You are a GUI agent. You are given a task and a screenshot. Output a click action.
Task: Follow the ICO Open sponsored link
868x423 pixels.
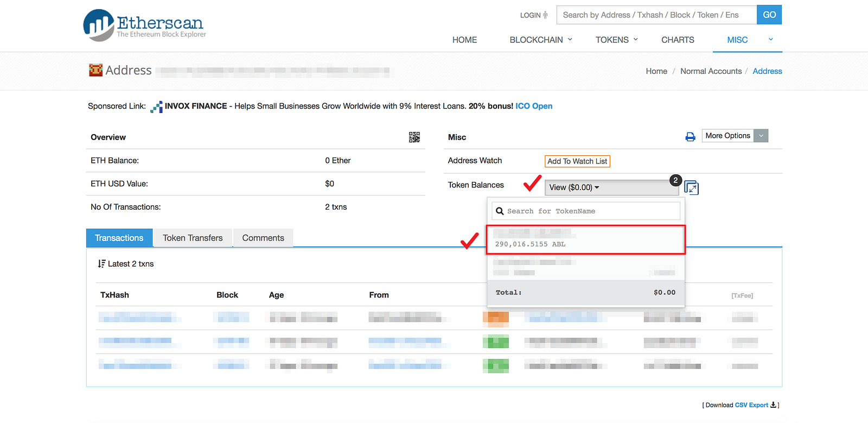coord(534,106)
